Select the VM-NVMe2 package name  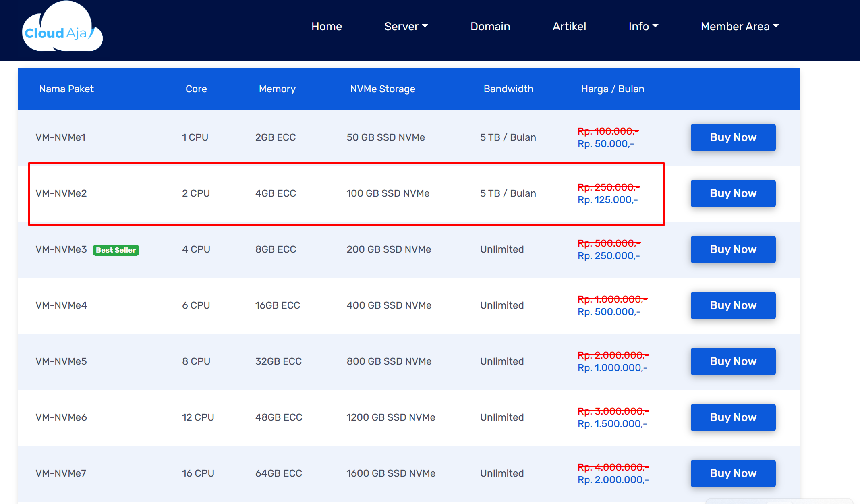click(x=61, y=193)
